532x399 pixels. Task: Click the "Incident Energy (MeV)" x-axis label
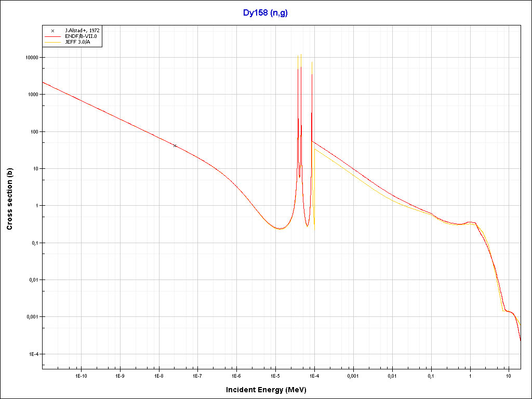(270, 389)
